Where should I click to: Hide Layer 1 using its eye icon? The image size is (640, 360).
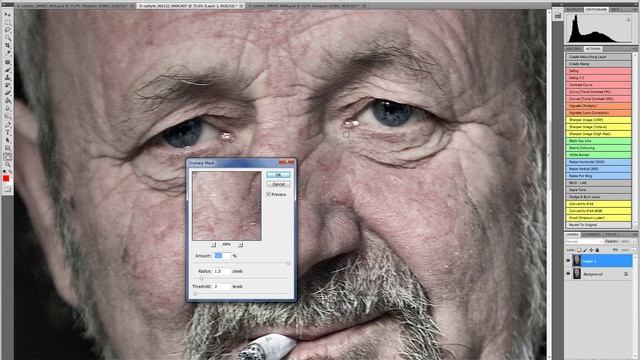click(x=568, y=260)
